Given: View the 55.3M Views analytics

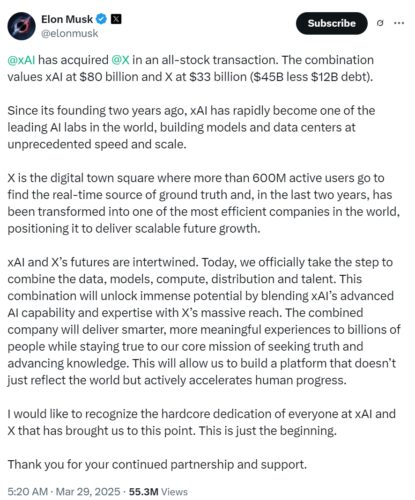Looking at the screenshot, I should 158,492.
